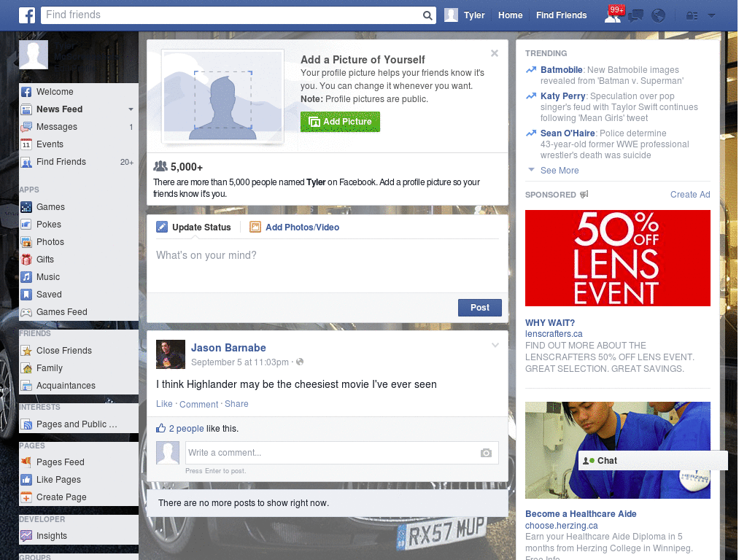Open account menu dropdown arrow
The image size is (747, 560).
pos(712,16)
